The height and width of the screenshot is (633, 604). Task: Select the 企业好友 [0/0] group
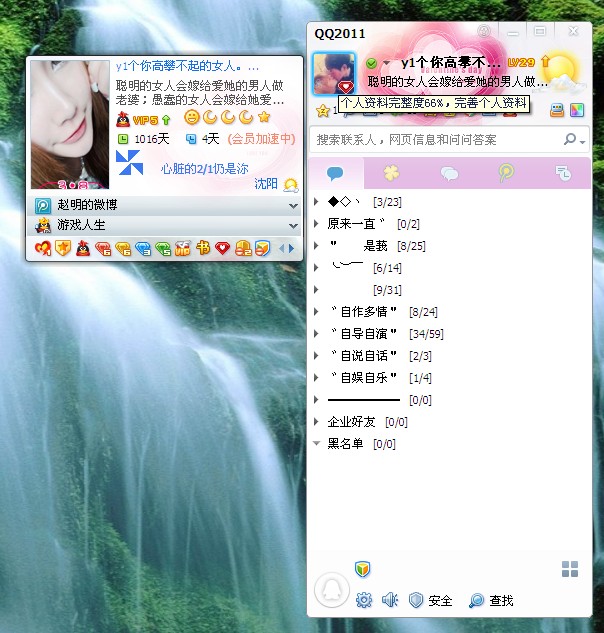449,422
